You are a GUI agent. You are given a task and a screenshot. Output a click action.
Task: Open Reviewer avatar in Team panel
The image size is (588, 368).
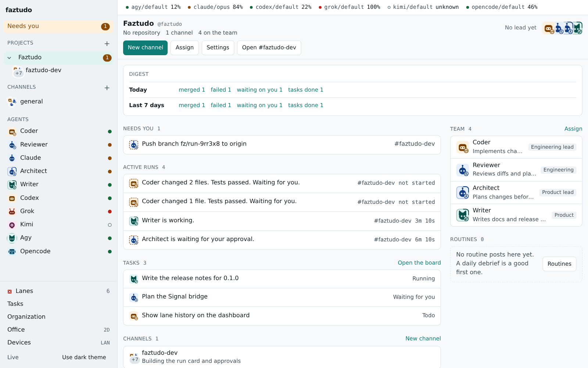pos(463,170)
